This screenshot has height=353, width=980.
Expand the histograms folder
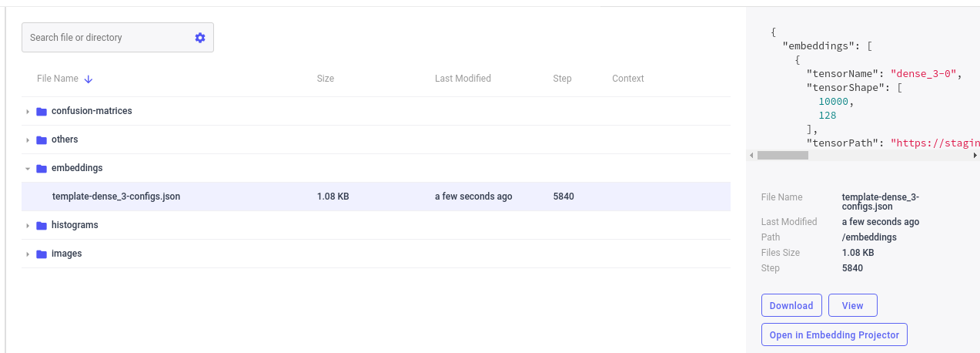point(28,226)
